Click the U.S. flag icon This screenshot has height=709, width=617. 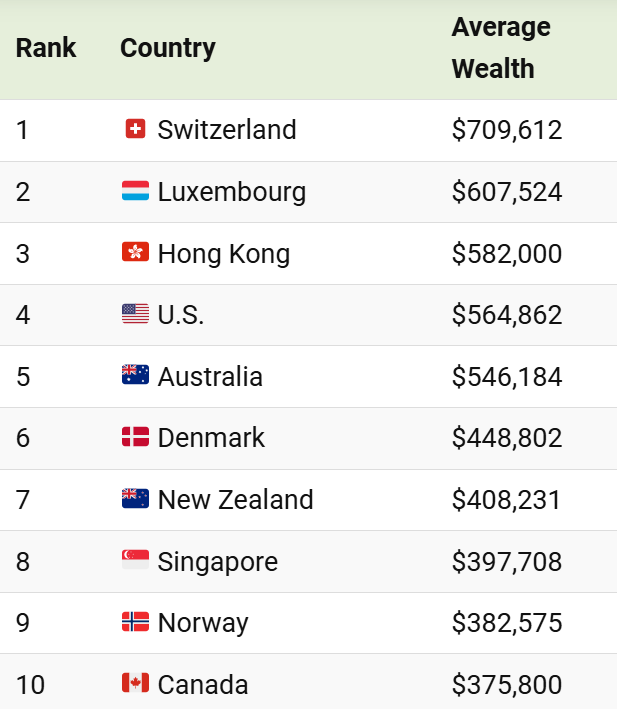pos(135,314)
